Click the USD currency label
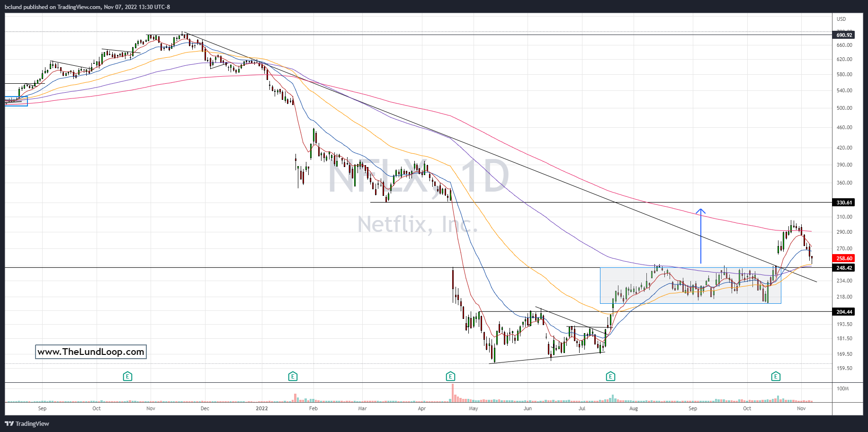Image resolution: width=868 pixels, height=432 pixels. [x=841, y=19]
